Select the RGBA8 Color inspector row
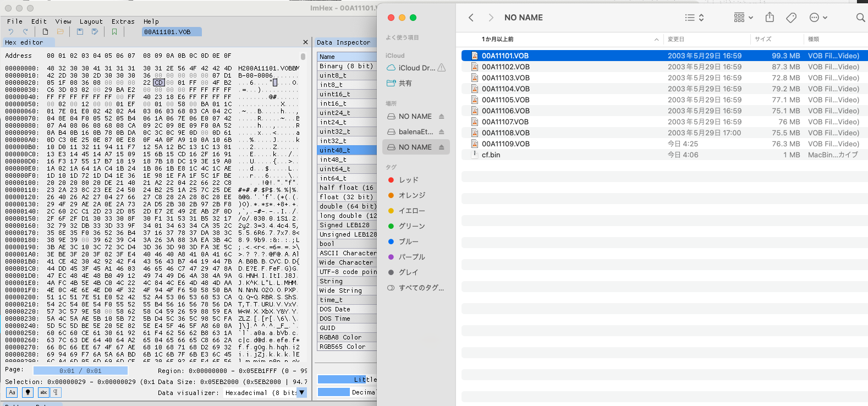This screenshot has height=406, width=868. 347,337
